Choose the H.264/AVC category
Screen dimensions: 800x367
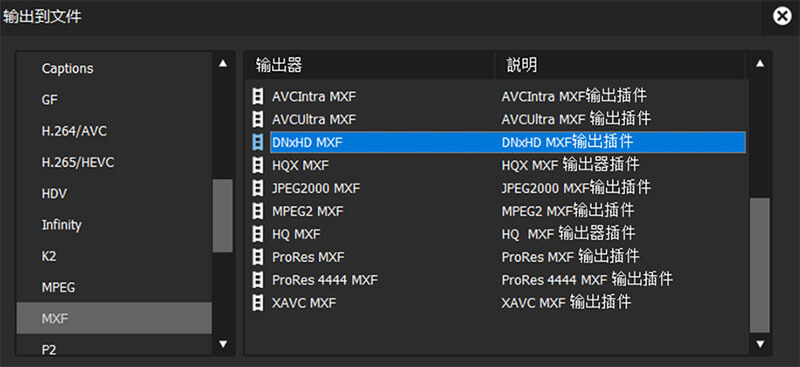tap(114, 131)
